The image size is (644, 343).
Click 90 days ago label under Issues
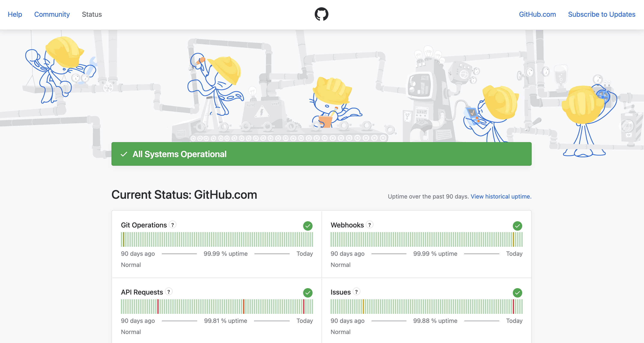[348, 321]
